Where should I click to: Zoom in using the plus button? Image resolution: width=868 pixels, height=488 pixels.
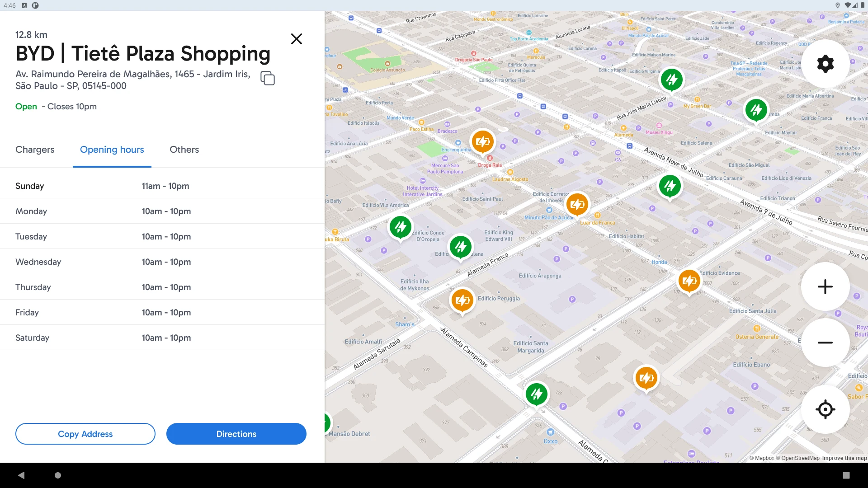tap(825, 286)
